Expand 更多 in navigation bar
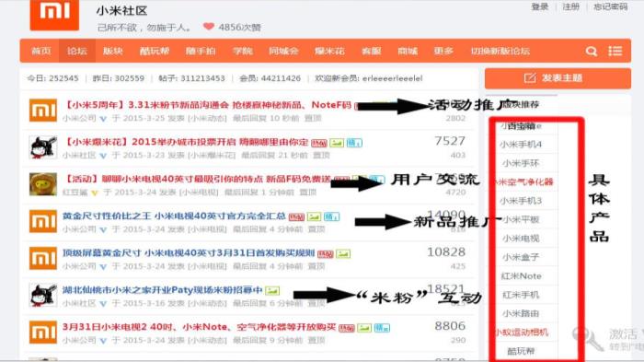Image resolution: width=644 pixels, height=362 pixels. click(443, 51)
